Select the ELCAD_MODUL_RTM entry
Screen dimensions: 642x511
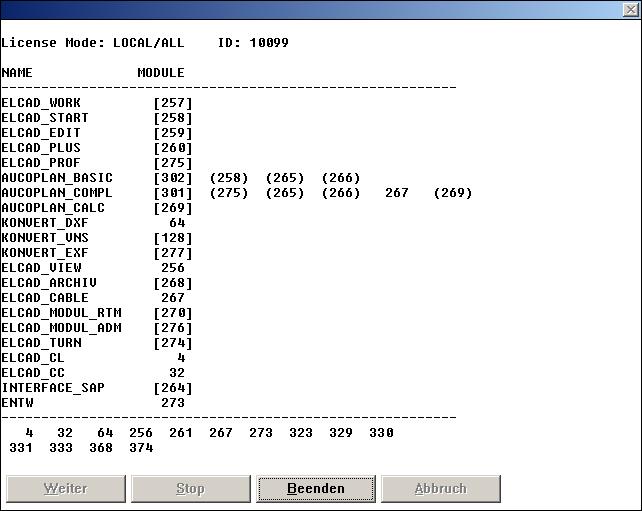coord(61,313)
